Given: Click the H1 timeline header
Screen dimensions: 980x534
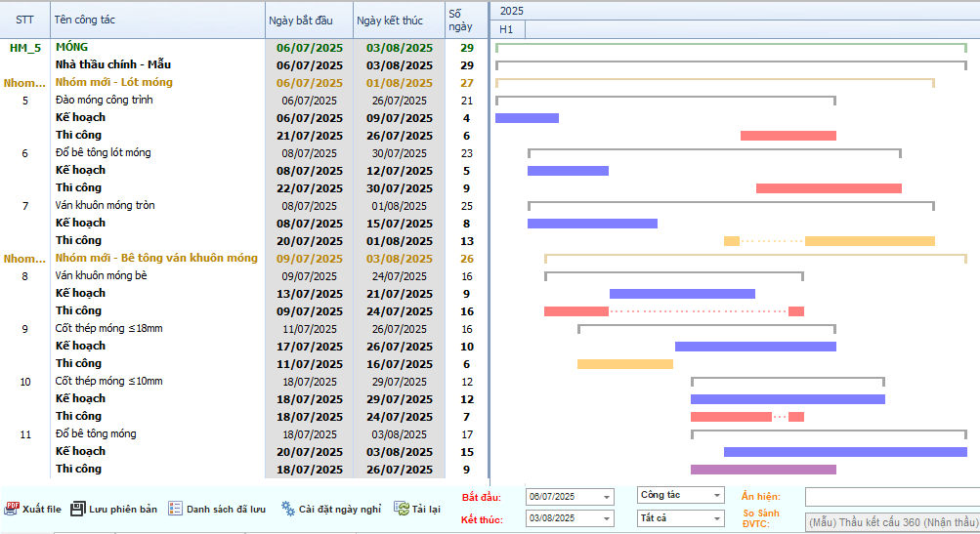Looking at the screenshot, I should [x=506, y=29].
